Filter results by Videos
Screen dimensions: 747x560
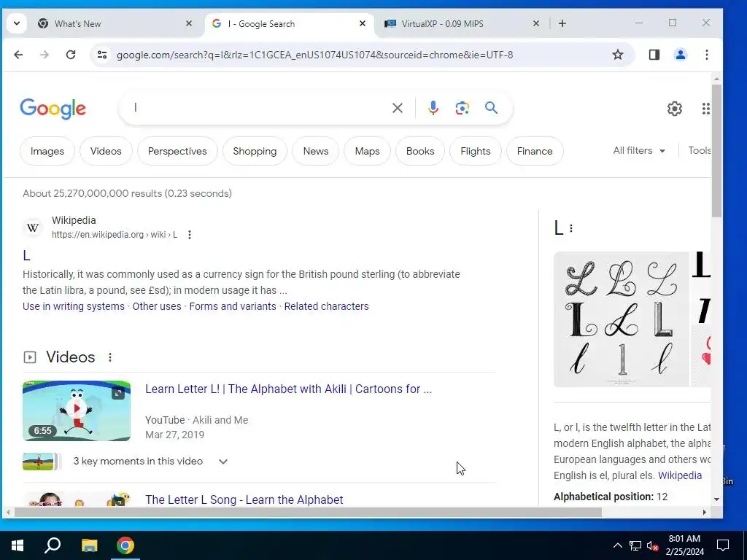(106, 151)
